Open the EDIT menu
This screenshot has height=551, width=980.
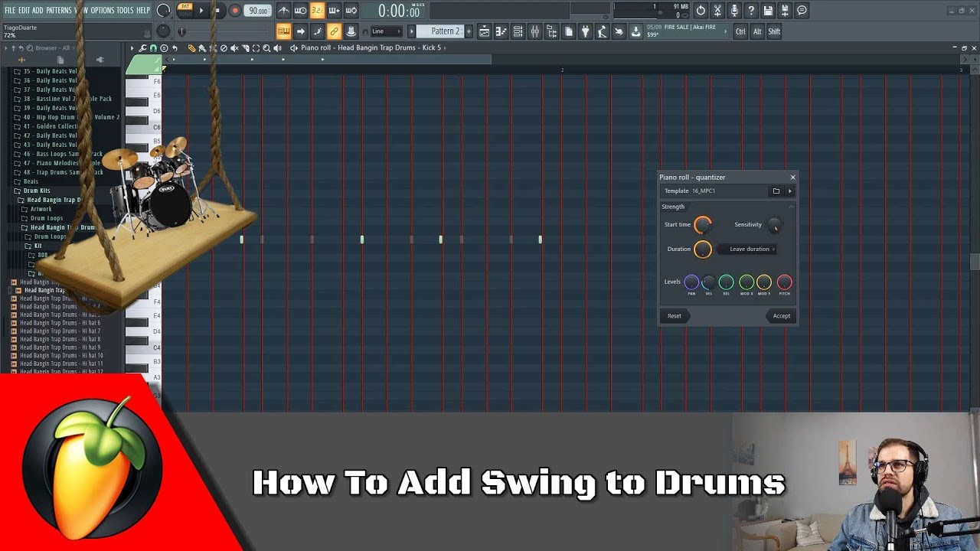[24, 10]
